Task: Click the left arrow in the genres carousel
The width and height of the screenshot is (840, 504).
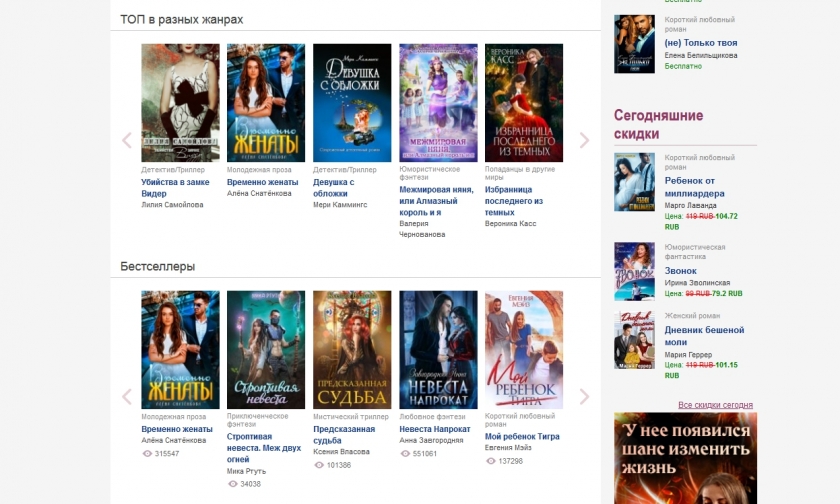Action: (127, 140)
